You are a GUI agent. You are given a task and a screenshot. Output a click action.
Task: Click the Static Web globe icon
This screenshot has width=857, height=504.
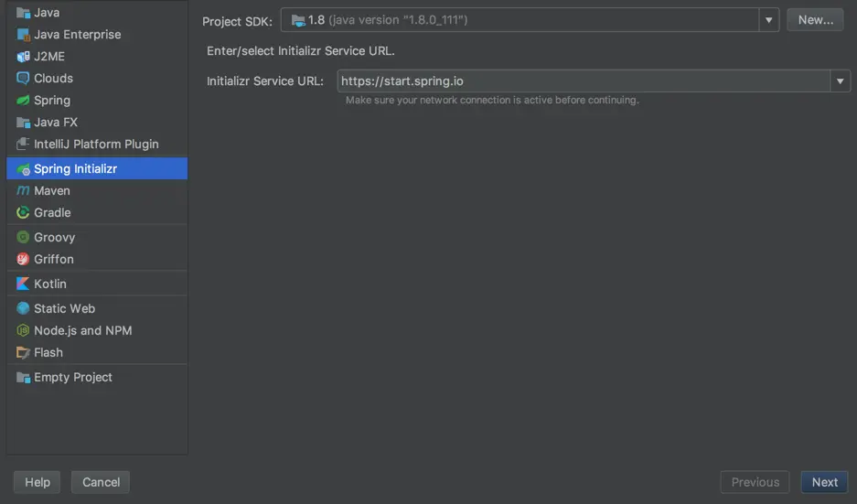click(x=23, y=308)
